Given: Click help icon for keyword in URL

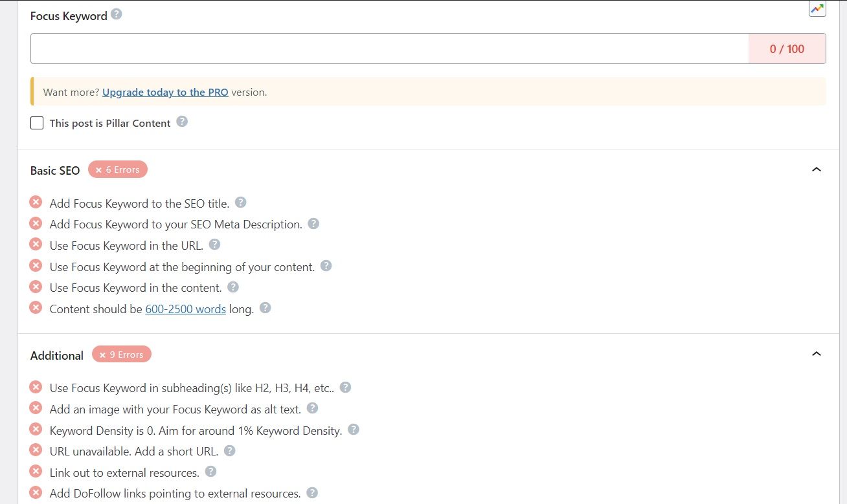Looking at the screenshot, I should point(214,245).
